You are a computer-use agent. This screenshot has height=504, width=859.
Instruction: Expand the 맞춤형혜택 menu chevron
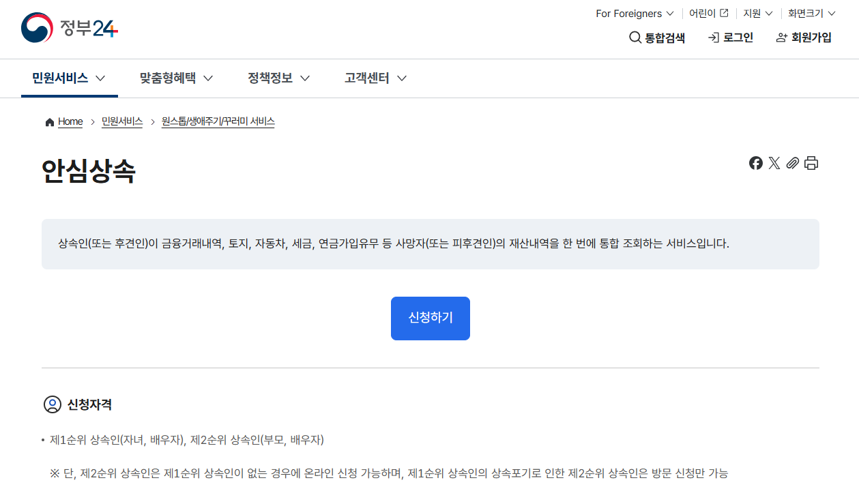[x=208, y=78]
